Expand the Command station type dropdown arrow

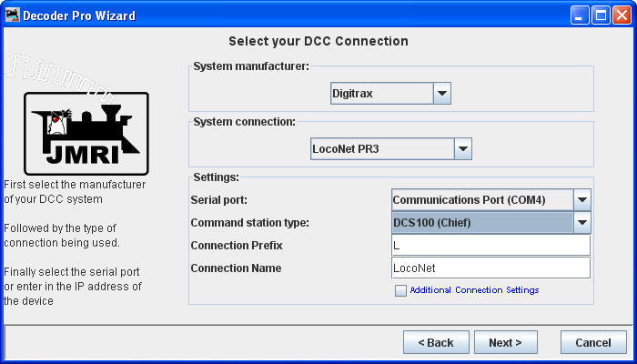pos(582,222)
